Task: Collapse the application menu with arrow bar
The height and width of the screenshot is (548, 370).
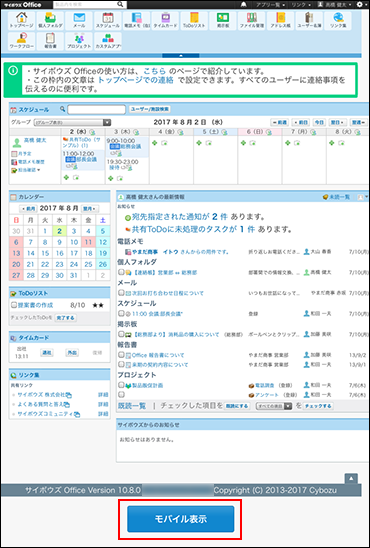Action: (x=181, y=55)
